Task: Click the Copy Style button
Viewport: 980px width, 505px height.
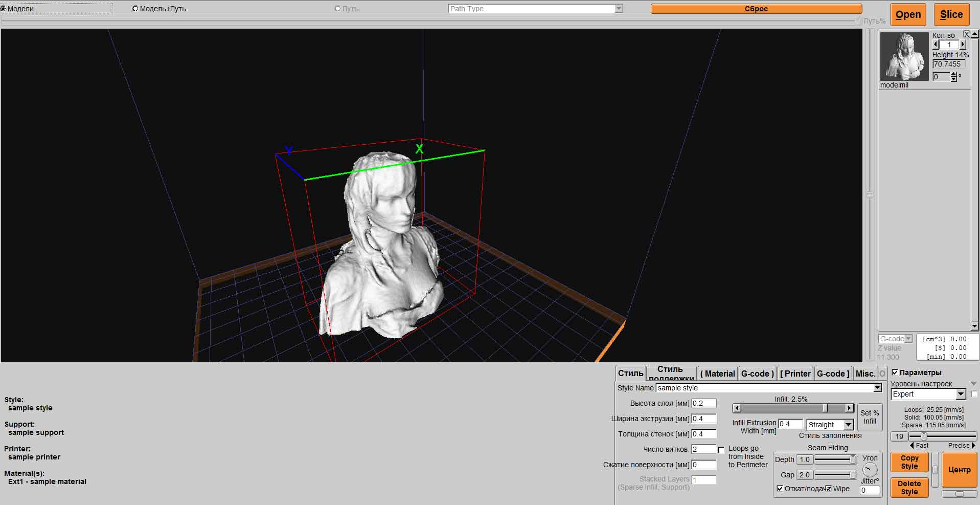Action: (x=909, y=462)
